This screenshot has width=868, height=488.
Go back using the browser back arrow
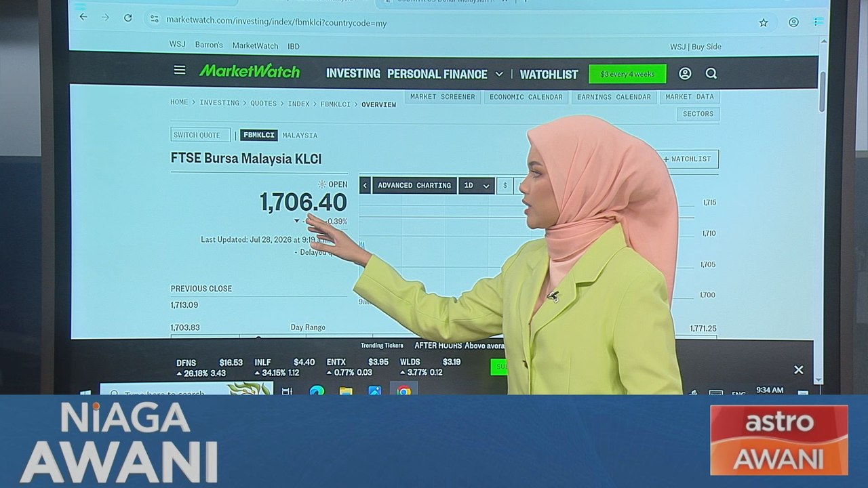tap(83, 18)
